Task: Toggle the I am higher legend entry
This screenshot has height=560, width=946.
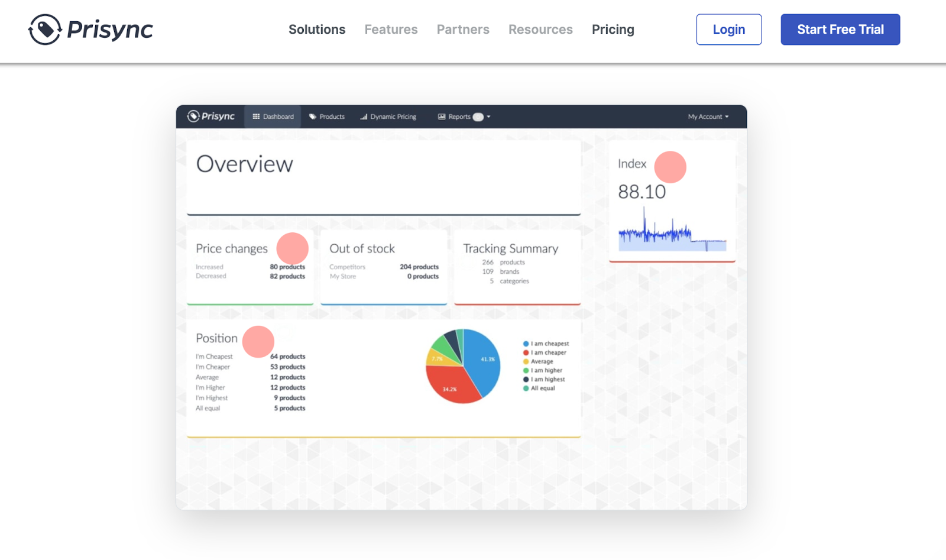Action: 543,370
